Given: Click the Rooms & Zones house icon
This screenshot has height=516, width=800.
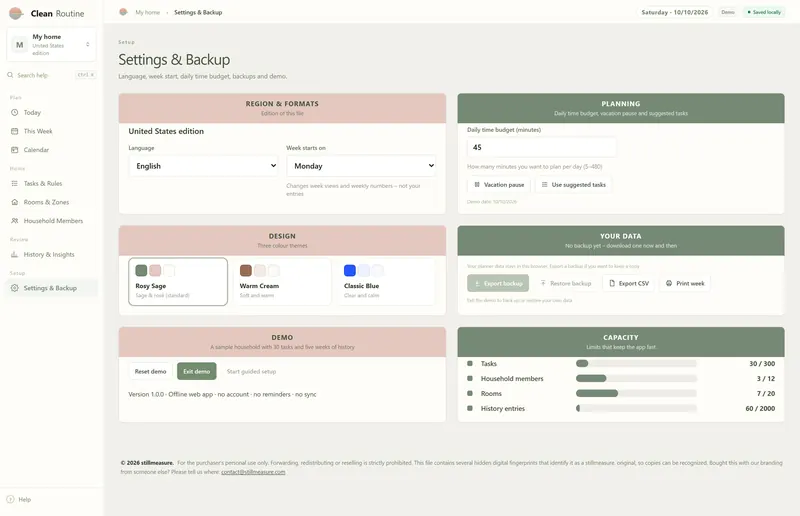Looking at the screenshot, I should pos(15,202).
